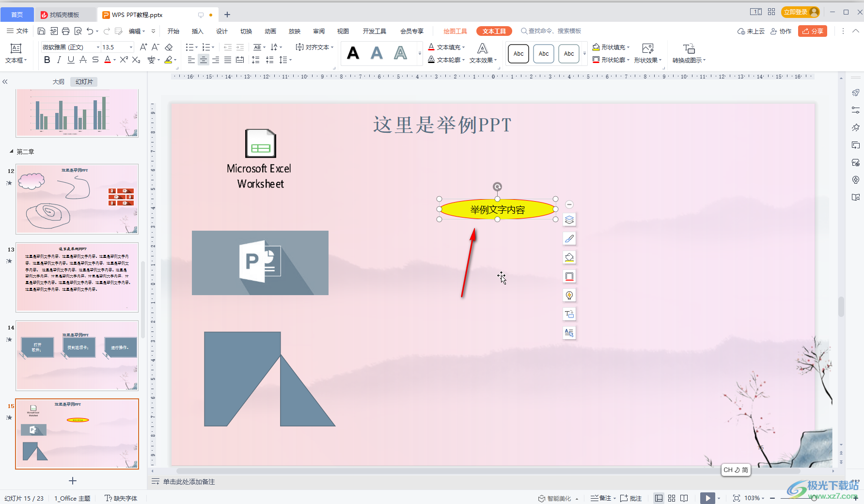
Task: Insert a Text Box (文本框)
Action: pos(16,53)
